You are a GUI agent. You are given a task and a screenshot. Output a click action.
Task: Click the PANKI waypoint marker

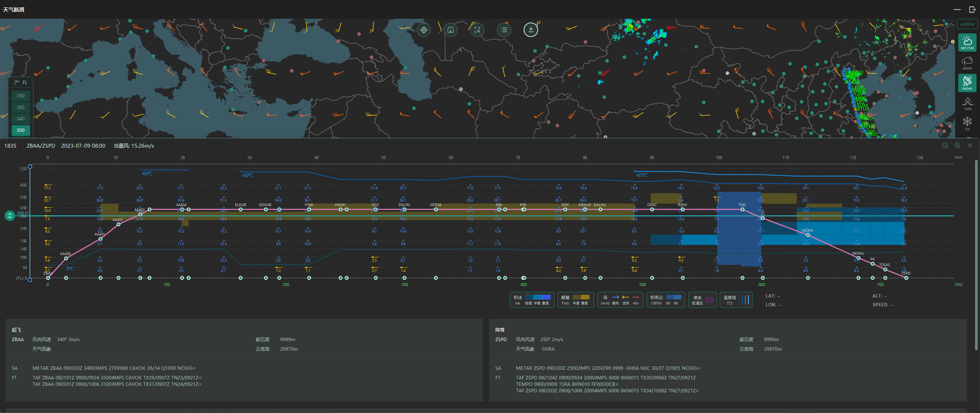pyautogui.click(x=340, y=210)
